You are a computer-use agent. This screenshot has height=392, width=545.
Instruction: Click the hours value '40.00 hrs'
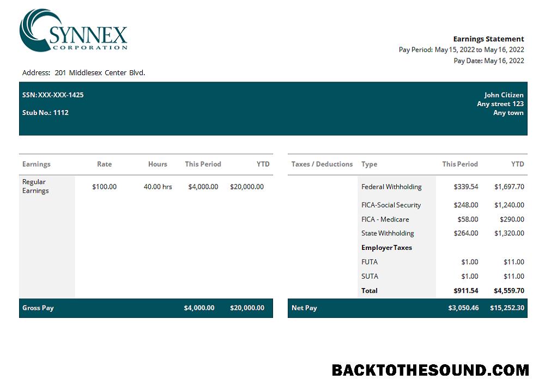158,187
